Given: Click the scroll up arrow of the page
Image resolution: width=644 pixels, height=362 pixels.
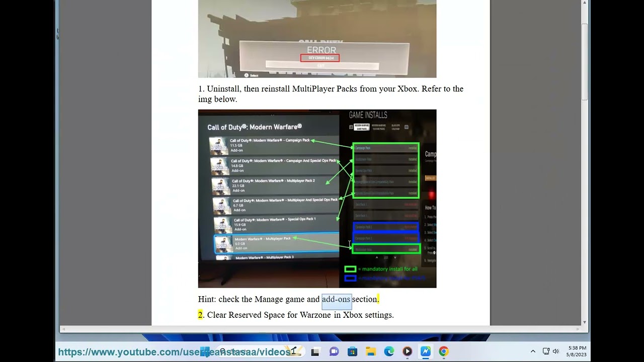Looking at the screenshot, I should click(x=584, y=3).
